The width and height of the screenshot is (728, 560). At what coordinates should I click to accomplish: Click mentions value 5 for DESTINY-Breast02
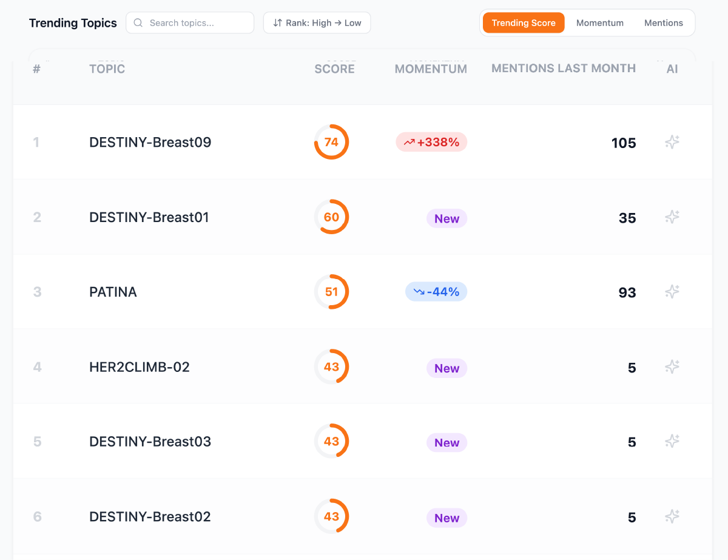[632, 518]
